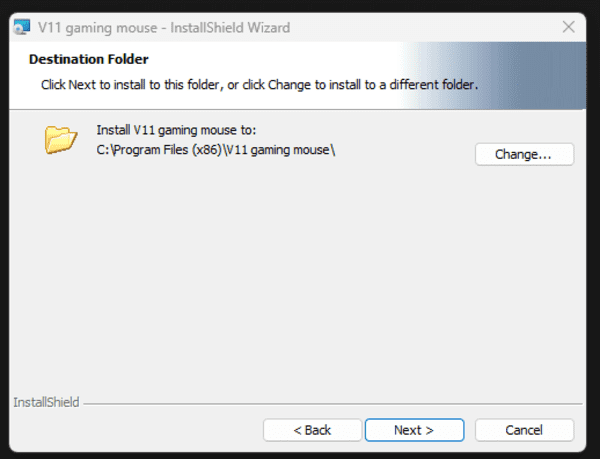Click the empty space between the path and Change button
Image resolution: width=600 pixels, height=459 pixels.
[x=400, y=152]
